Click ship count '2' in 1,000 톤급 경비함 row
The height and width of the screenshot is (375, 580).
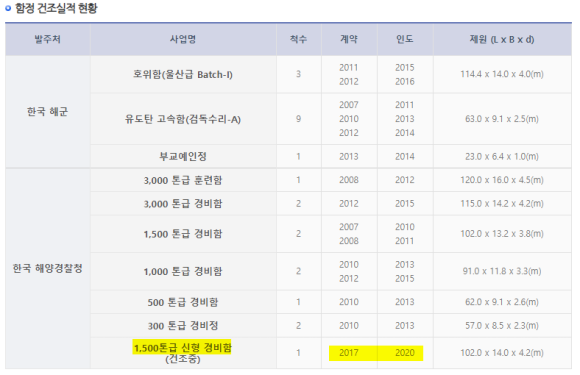point(298,271)
